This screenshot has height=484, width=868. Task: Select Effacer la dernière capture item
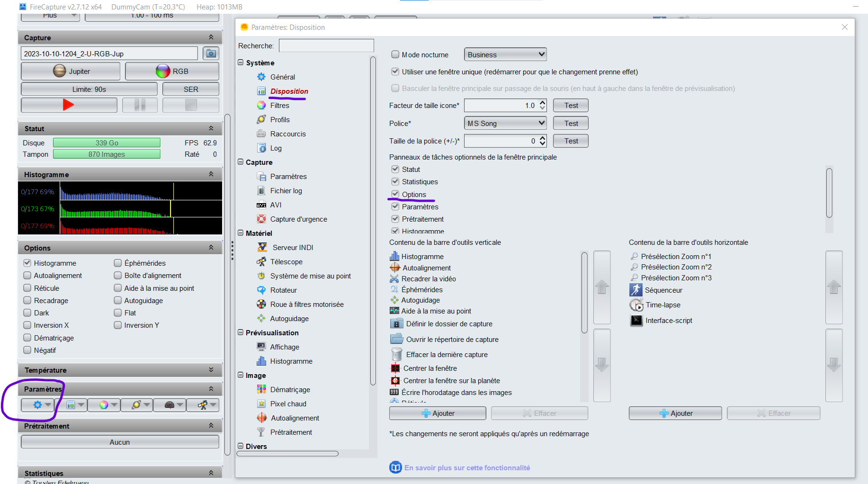click(447, 354)
